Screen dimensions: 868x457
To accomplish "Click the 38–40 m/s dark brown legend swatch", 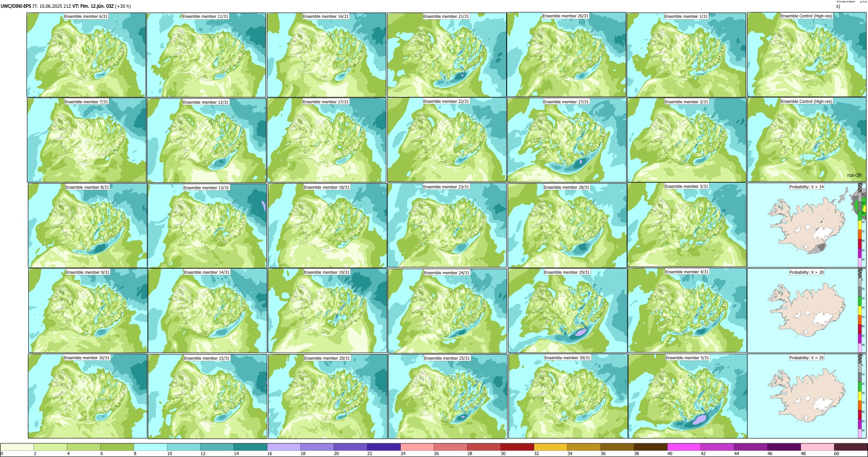I will click(651, 447).
